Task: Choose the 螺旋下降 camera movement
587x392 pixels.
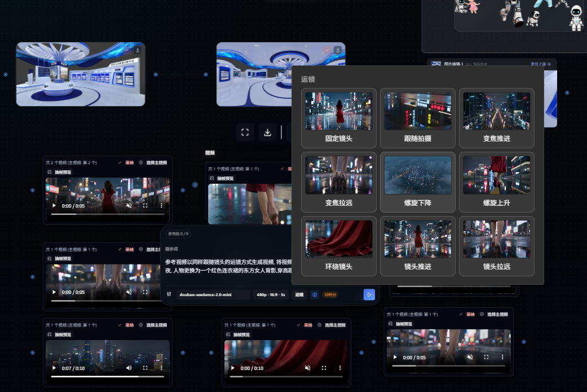Action: pos(418,182)
